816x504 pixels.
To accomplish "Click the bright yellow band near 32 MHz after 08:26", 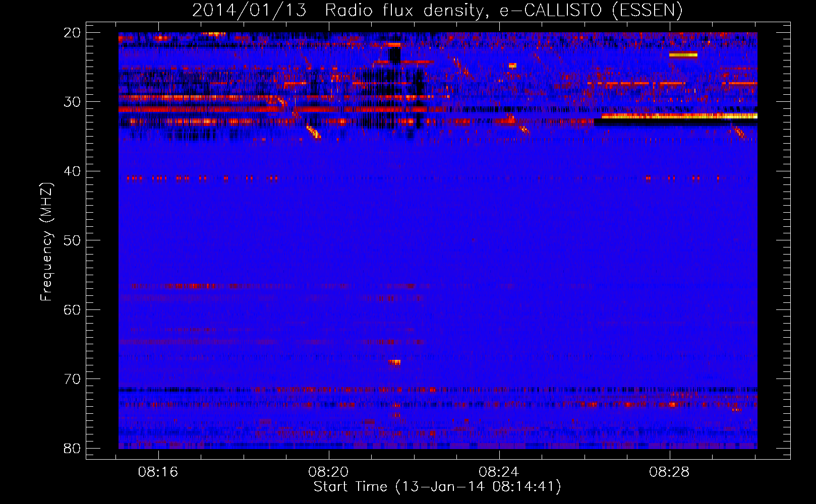I will pyautogui.click(x=679, y=116).
